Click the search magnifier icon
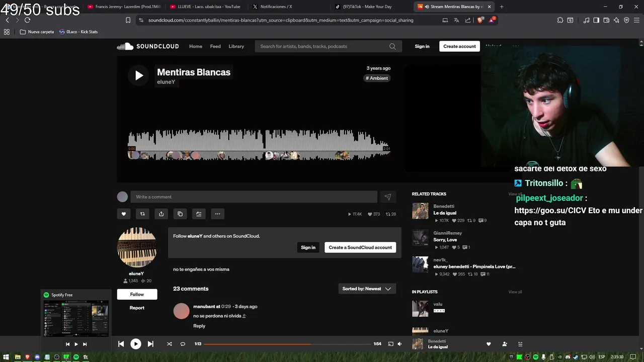644x362 pixels. point(392,46)
